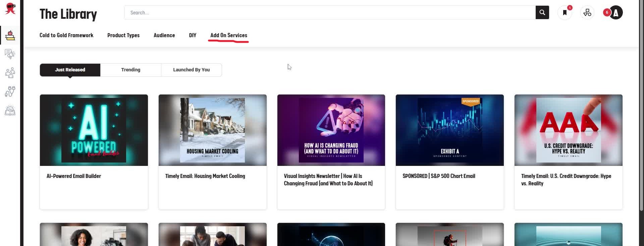The height and width of the screenshot is (246, 644).
Task: Open second-row card with smiling woman
Action: point(94,235)
